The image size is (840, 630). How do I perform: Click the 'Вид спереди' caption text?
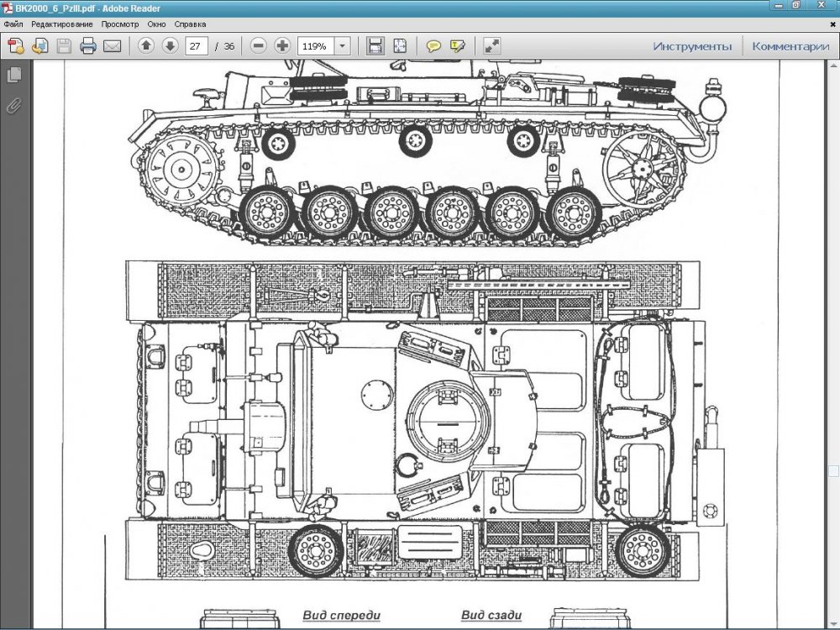[x=341, y=616]
